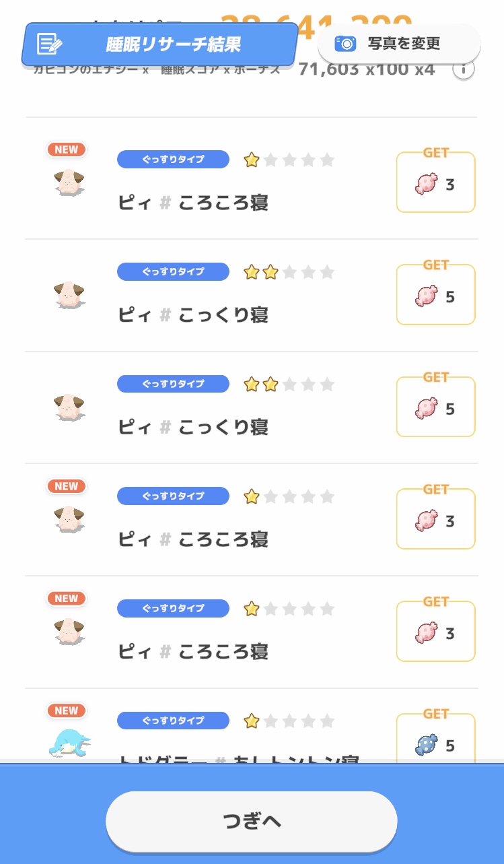Select the lowest ピィ ころころ寝 entry name
This screenshot has width=504, height=864.
tap(193, 651)
